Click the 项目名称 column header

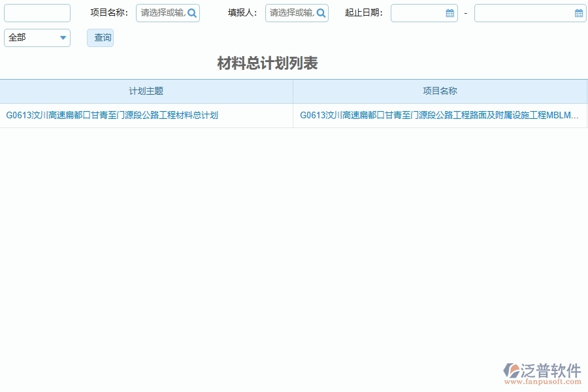[x=440, y=91]
